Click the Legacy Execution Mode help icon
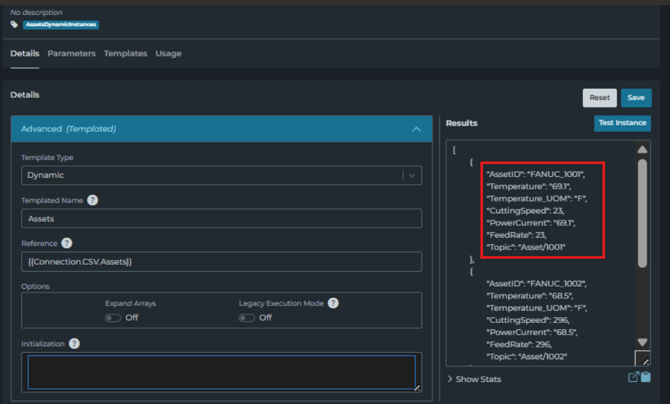Viewport: 670px width, 404px height. click(x=333, y=303)
